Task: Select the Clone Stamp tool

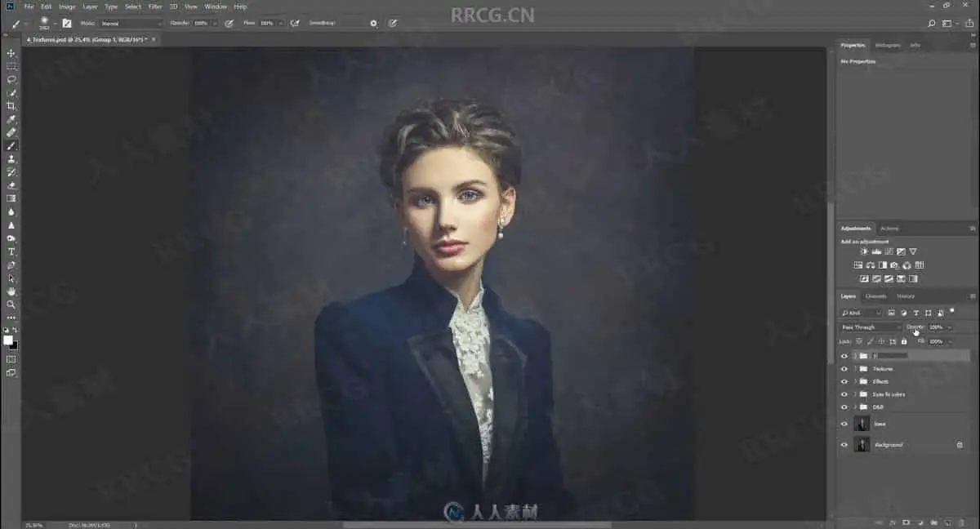Action: tap(11, 158)
